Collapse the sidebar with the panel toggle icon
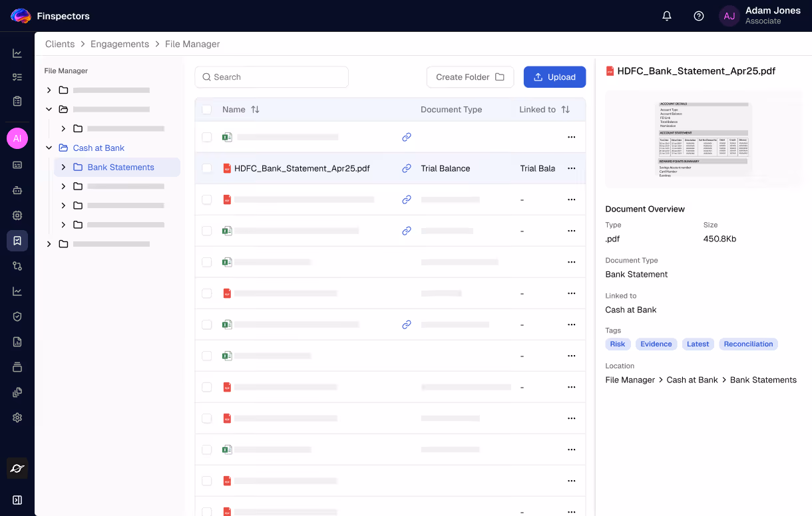Image resolution: width=812 pixels, height=516 pixels. point(17,500)
